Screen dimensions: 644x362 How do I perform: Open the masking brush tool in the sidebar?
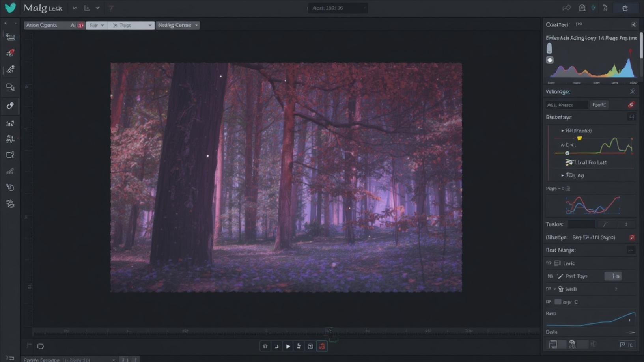pos(10,69)
